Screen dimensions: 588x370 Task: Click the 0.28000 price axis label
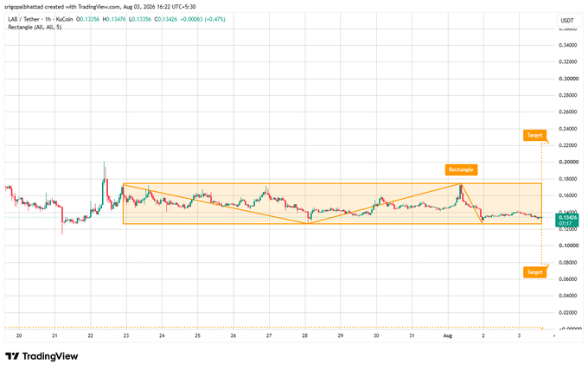[568, 95]
